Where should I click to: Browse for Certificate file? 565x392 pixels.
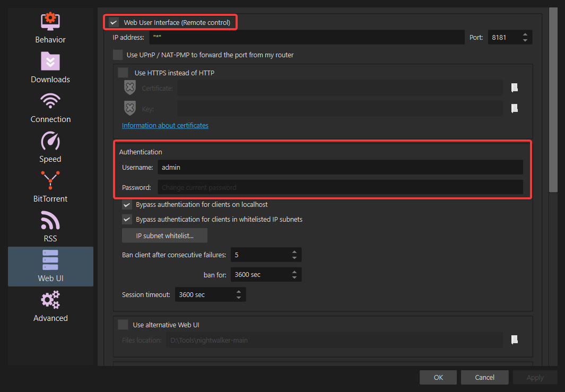click(515, 88)
